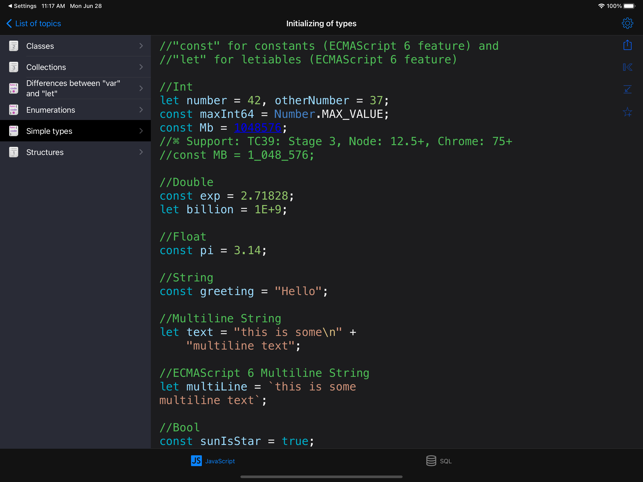The image size is (643, 482).
Task: Expand the Structures chevron arrow
Action: click(141, 152)
